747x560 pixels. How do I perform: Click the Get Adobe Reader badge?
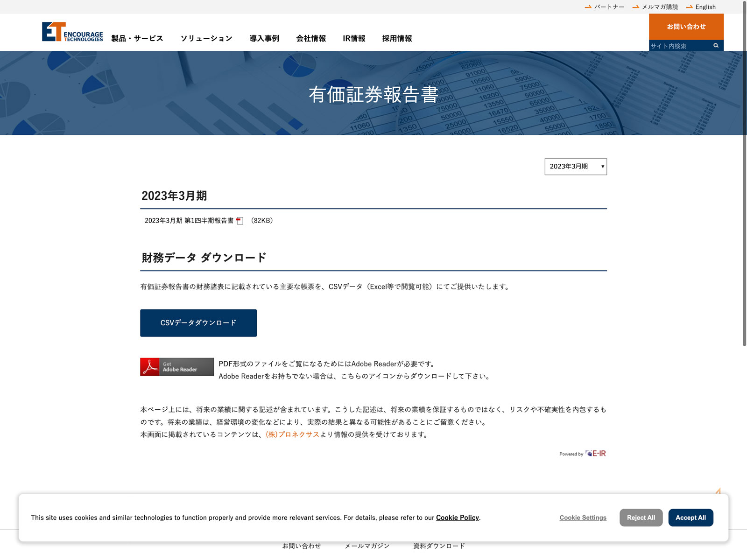(x=177, y=367)
